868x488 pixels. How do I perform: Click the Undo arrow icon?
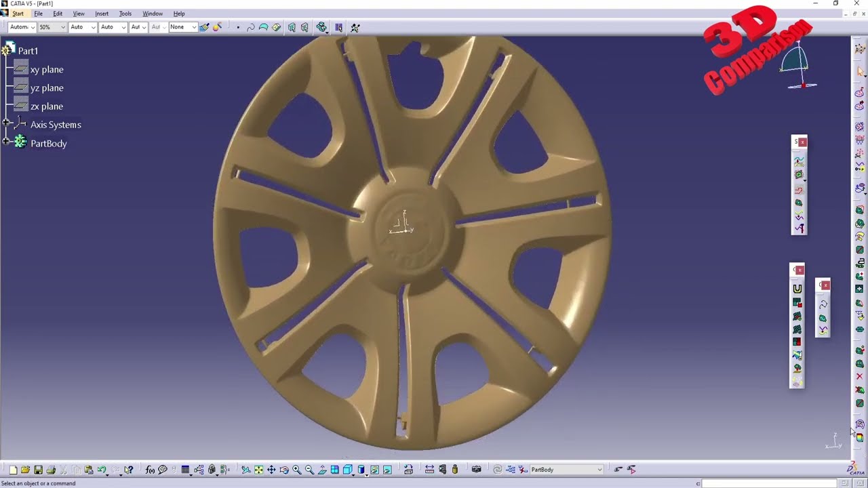click(x=102, y=470)
